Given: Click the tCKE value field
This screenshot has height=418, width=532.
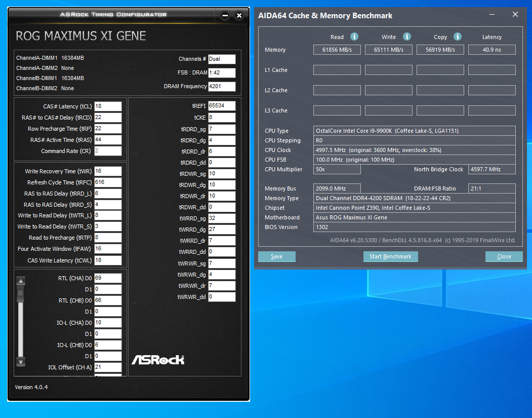Looking at the screenshot, I should [222, 118].
